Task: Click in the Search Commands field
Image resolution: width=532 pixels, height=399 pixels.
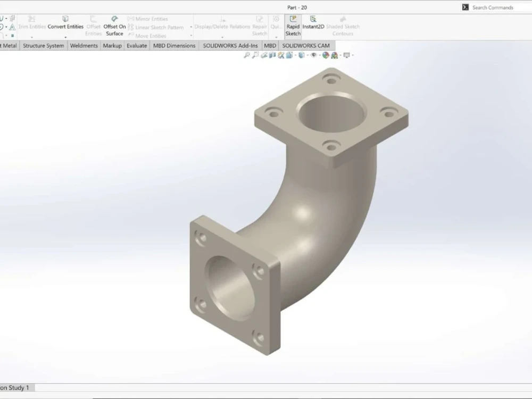Action: [502, 7]
